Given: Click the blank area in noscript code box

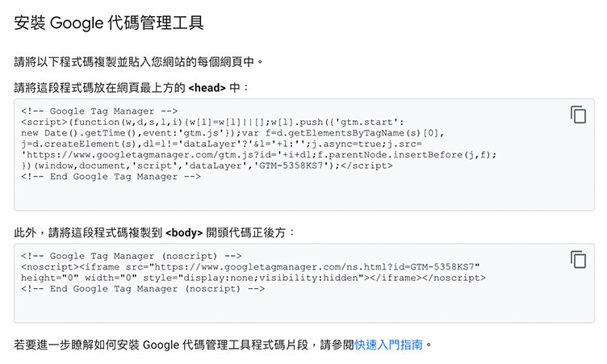Looking at the screenshot, I should (303, 308).
